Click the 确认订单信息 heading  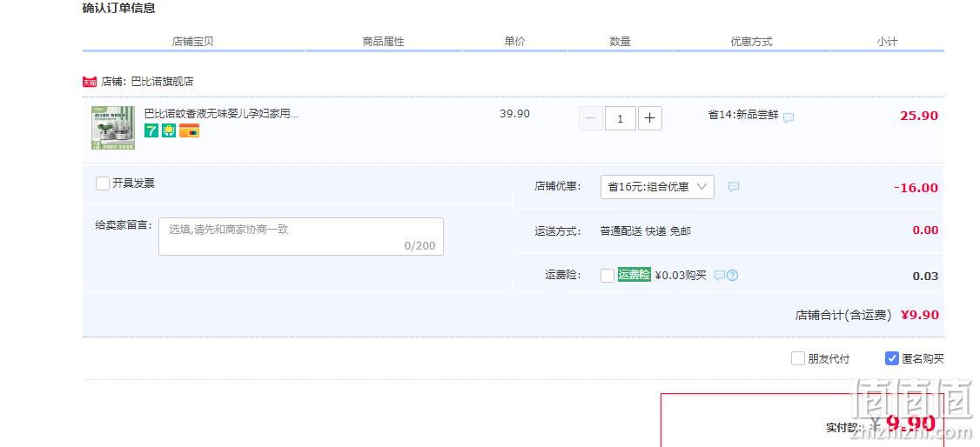(118, 9)
